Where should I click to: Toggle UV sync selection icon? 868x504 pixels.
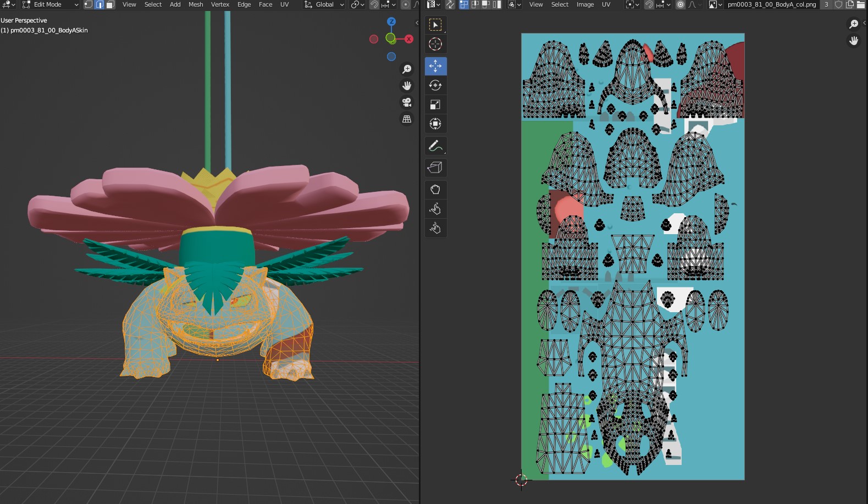pos(450,4)
